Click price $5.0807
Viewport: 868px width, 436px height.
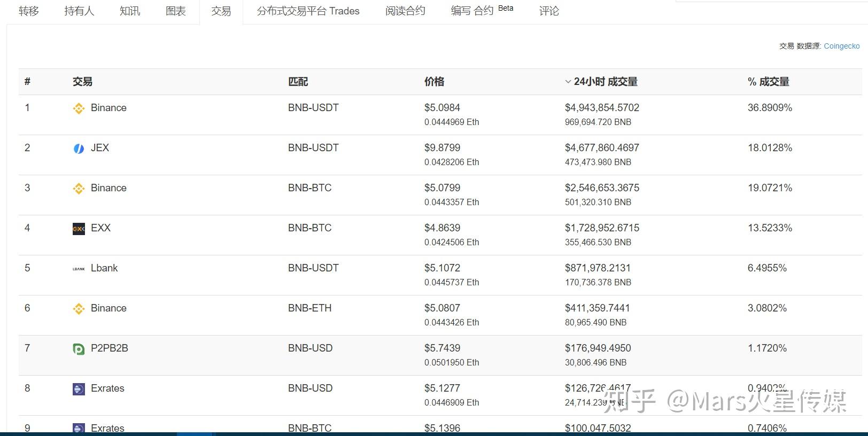click(x=442, y=308)
